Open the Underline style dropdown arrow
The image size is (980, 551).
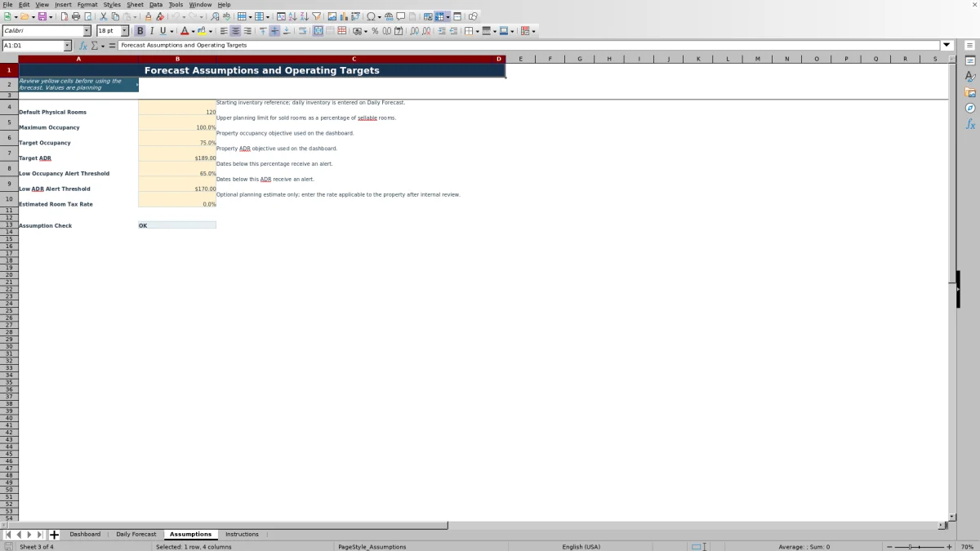[x=171, y=31]
